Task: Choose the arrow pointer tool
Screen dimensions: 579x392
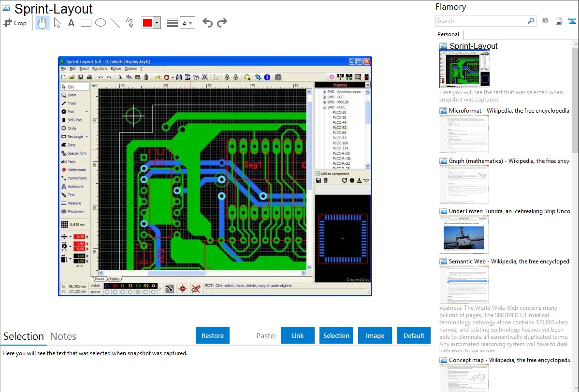Action: point(58,23)
